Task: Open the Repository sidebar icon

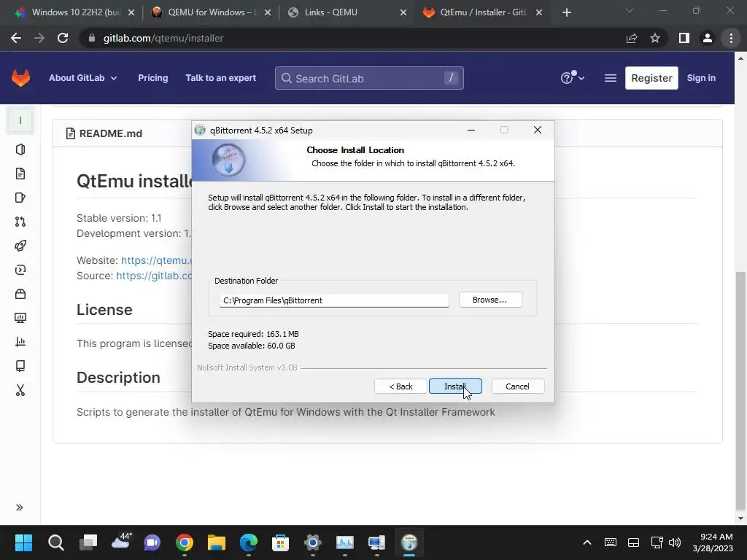Action: [20, 174]
